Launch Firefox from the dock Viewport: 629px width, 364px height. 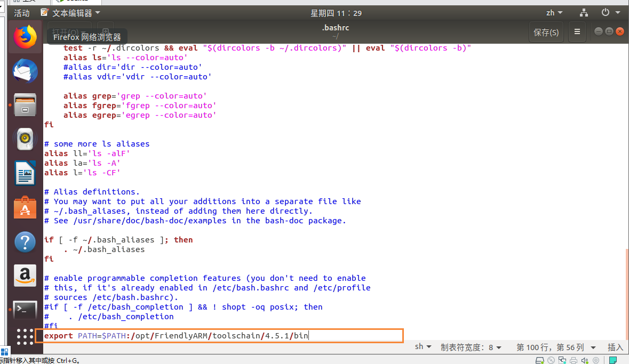pyautogui.click(x=25, y=37)
